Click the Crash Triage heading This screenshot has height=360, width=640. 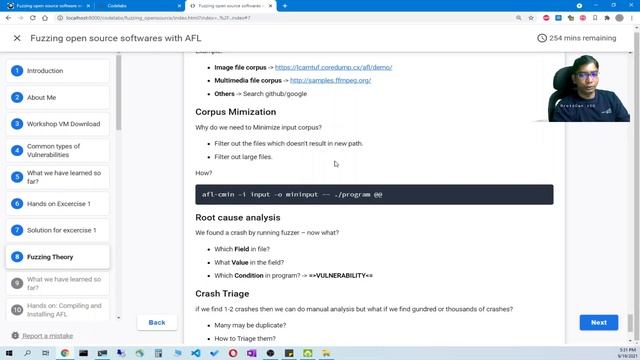[x=222, y=293]
